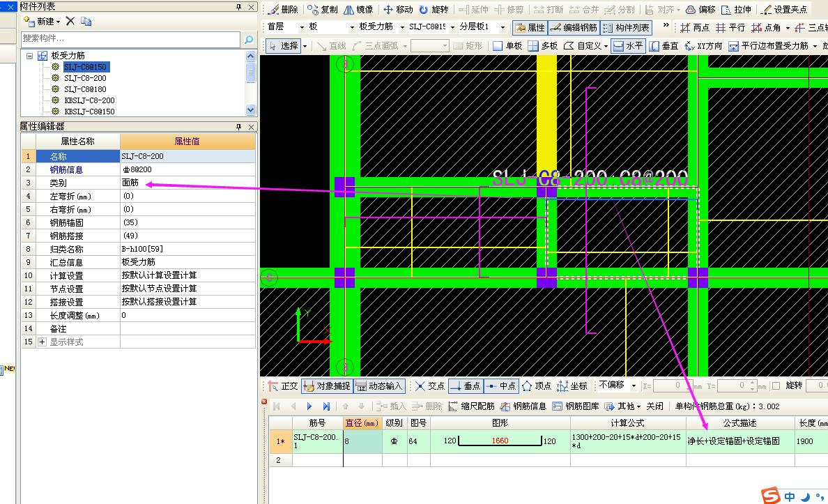
Task: Select the 平行 (parallel) axis tool
Action: 730,27
